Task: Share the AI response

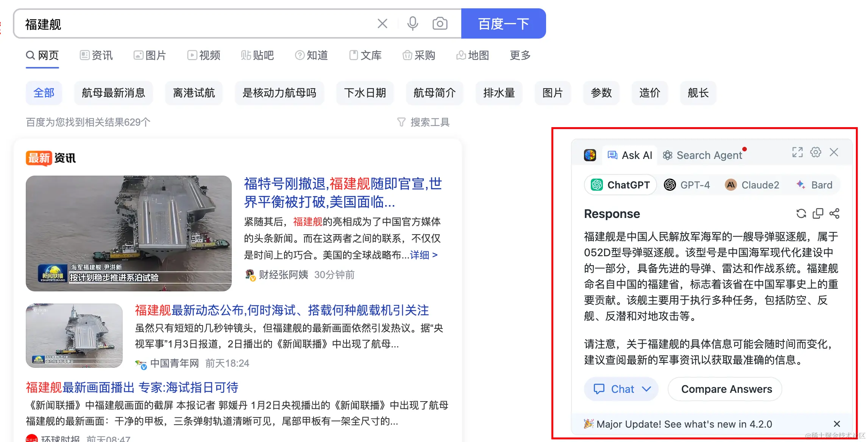Action: coord(834,214)
